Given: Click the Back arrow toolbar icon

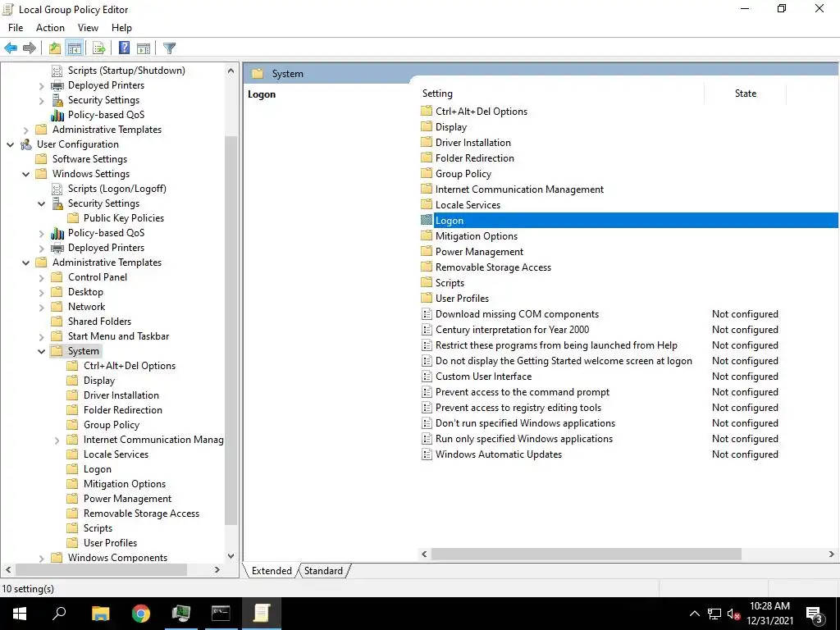Looking at the screenshot, I should [11, 48].
